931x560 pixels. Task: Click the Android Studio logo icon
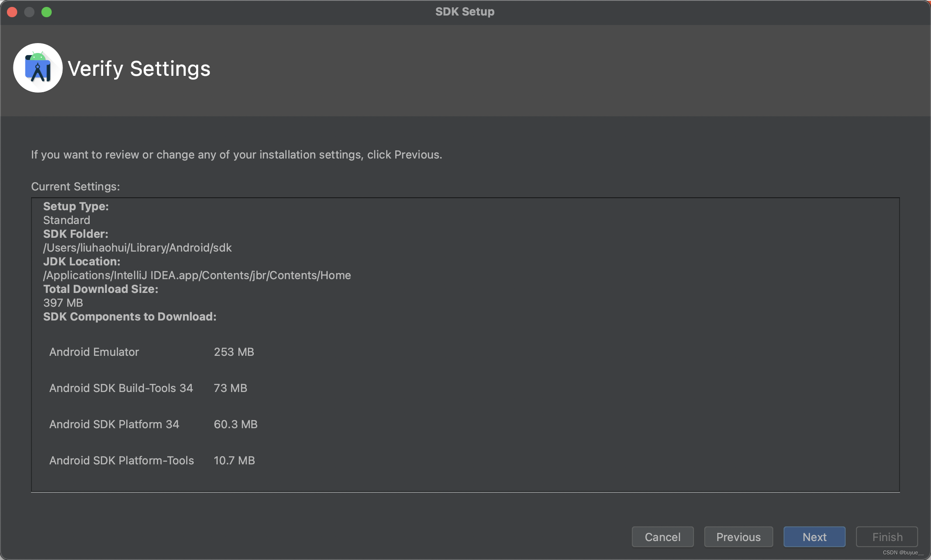click(x=38, y=68)
